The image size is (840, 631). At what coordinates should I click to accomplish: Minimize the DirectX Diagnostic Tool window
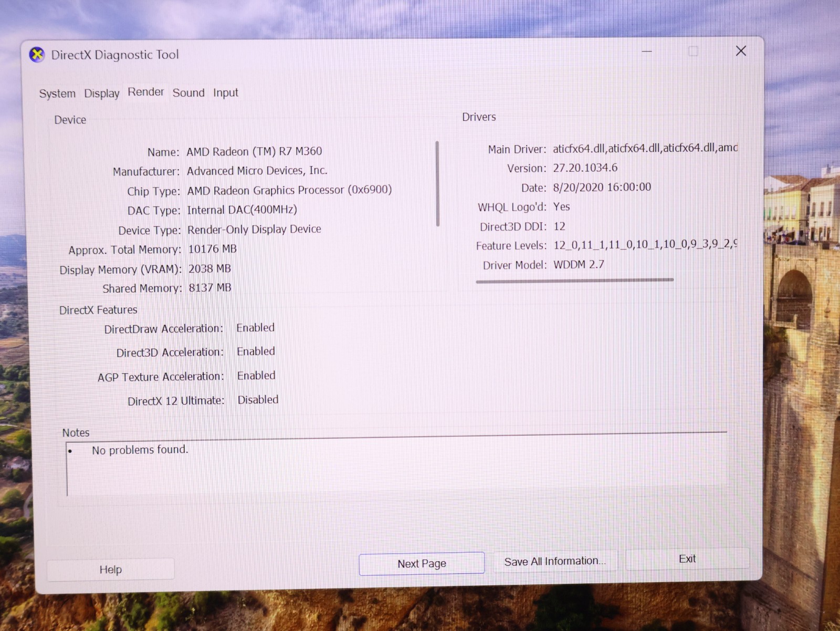pos(647,51)
